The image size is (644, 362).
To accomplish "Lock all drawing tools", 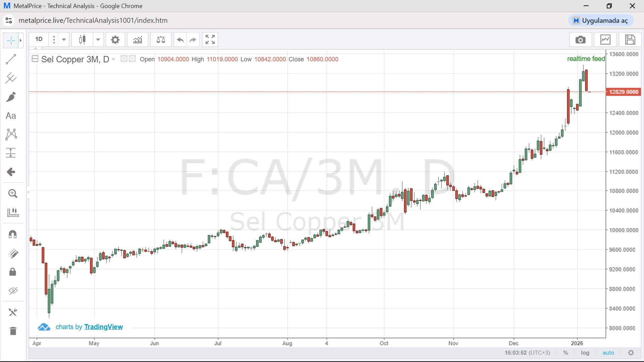I will tap(13, 272).
